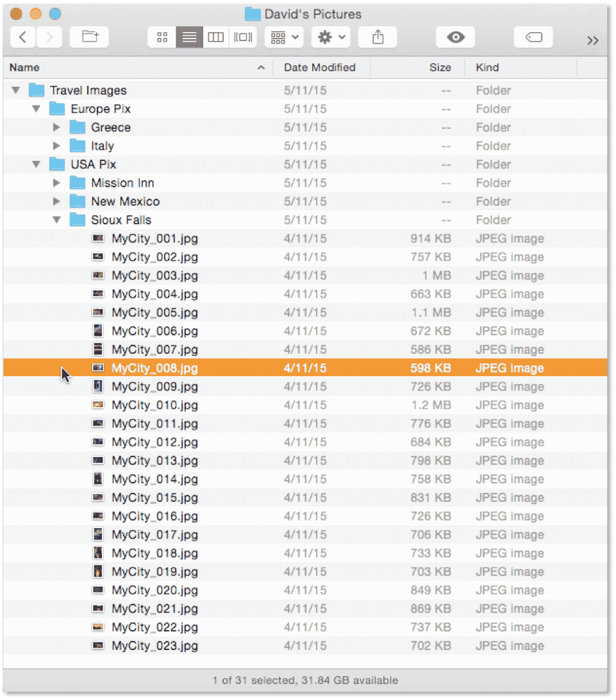Image resolution: width=616 pixels, height=700 pixels.
Task: Go forward with the right arrow button
Action: [x=49, y=37]
